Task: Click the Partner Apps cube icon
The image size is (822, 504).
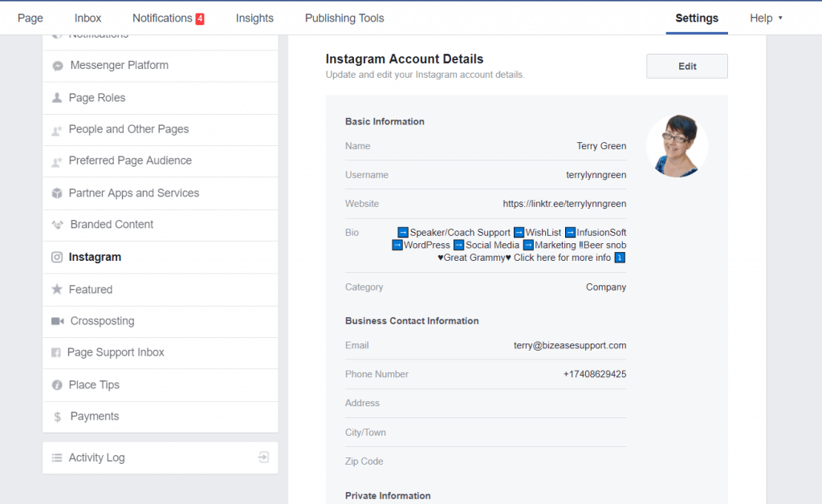Action: (x=57, y=193)
